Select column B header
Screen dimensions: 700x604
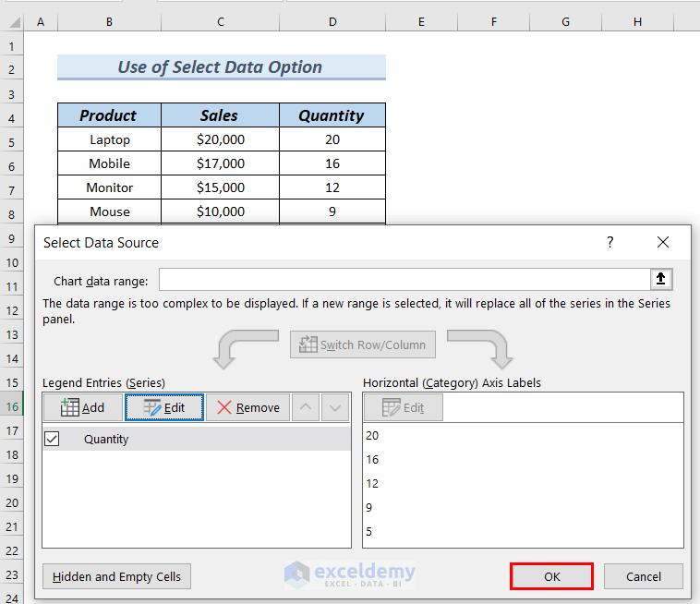pos(109,21)
